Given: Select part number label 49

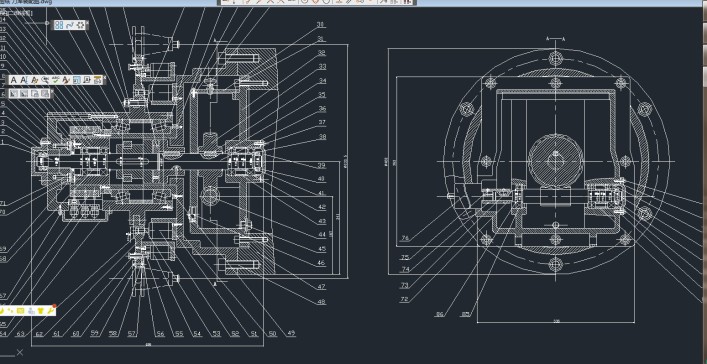Looking at the screenshot, I should [291, 333].
